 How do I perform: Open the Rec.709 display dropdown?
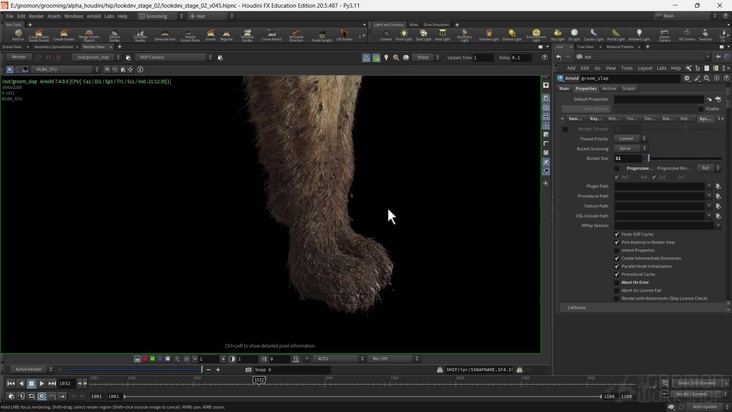(394, 359)
